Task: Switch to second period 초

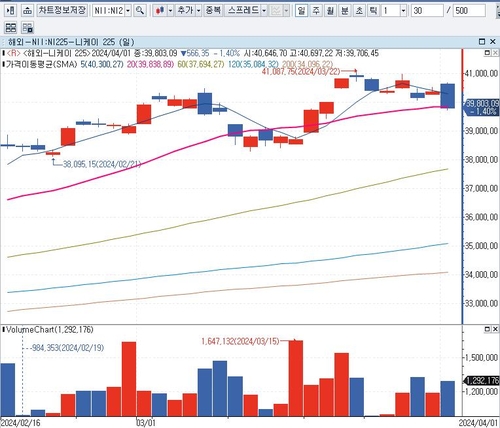Action: click(x=359, y=11)
